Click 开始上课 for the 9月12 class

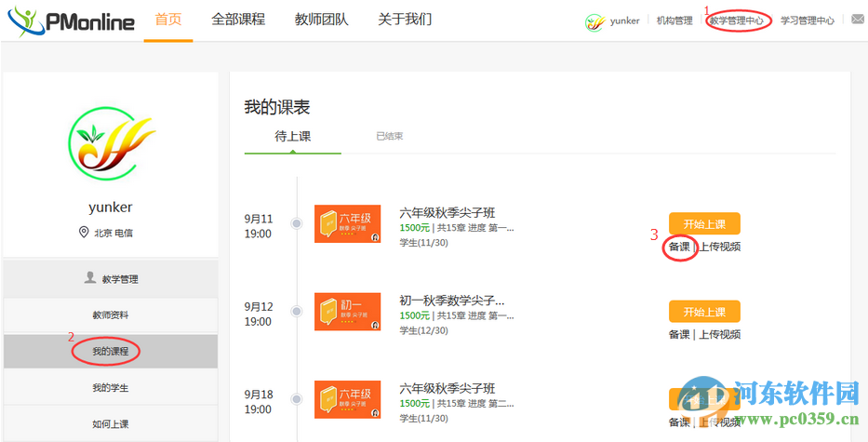pyautogui.click(x=704, y=312)
